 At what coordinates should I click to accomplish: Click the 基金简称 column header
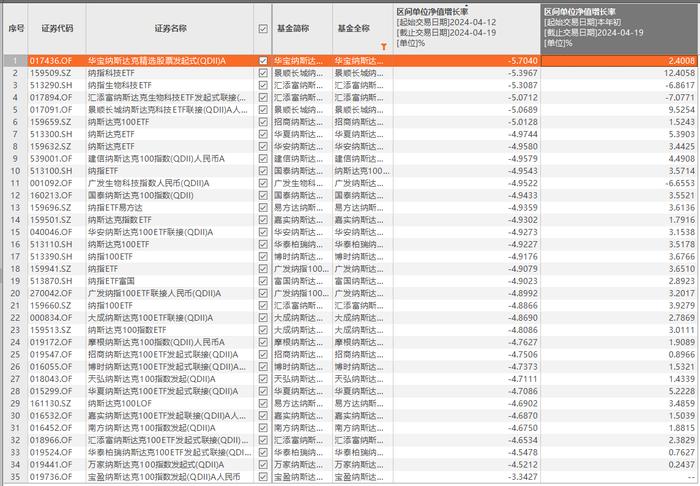click(302, 29)
